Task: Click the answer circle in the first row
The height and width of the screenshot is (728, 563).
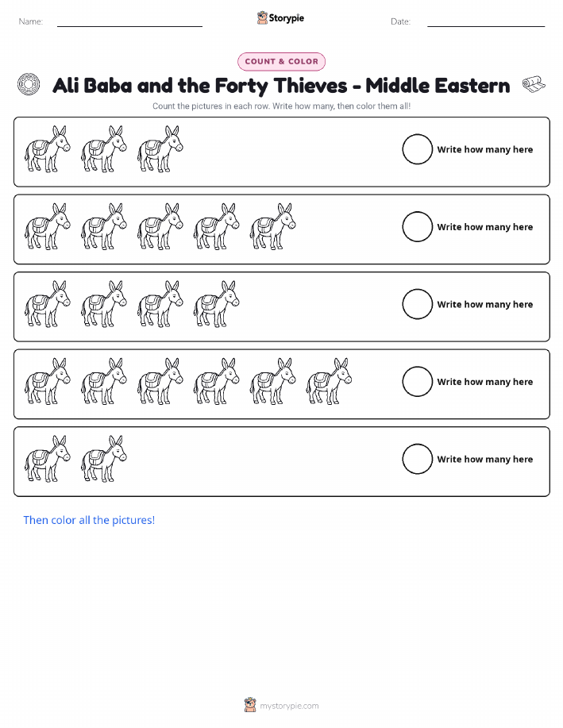Action: 417,149
